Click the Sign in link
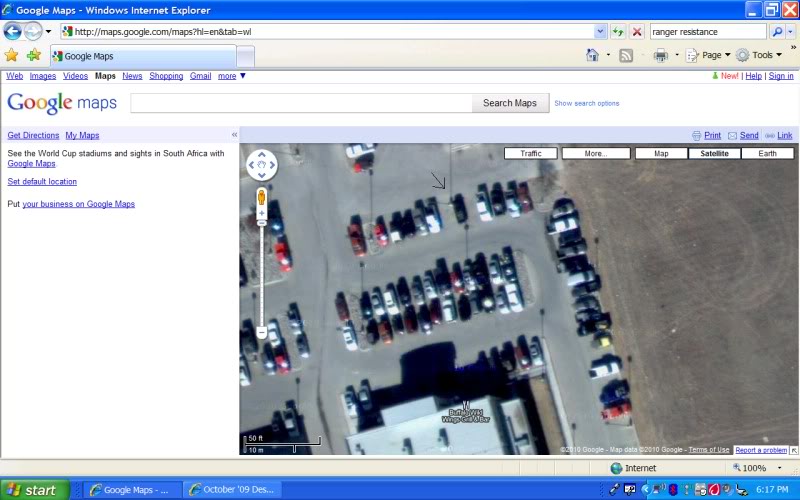800x500 pixels. tap(781, 76)
